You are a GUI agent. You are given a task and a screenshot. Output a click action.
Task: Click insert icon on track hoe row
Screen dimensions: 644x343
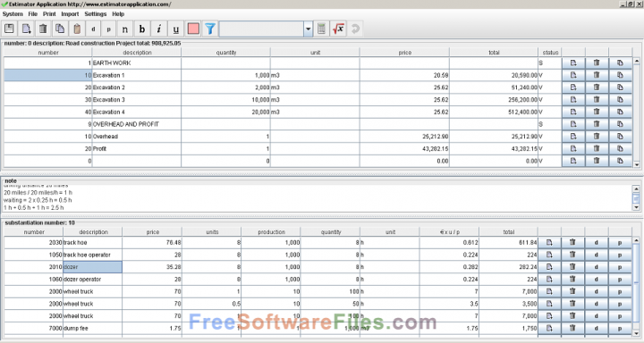pyautogui.click(x=549, y=242)
